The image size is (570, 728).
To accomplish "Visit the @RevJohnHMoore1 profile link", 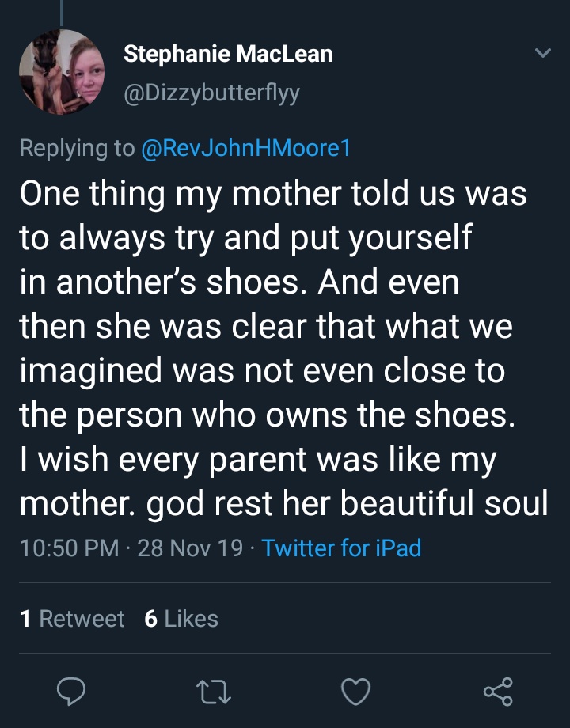I will pos(245,148).
